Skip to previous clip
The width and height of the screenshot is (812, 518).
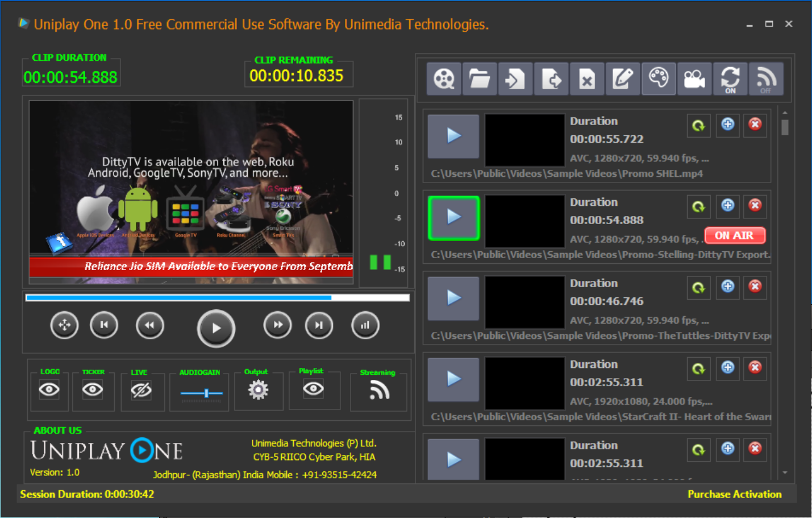104,325
